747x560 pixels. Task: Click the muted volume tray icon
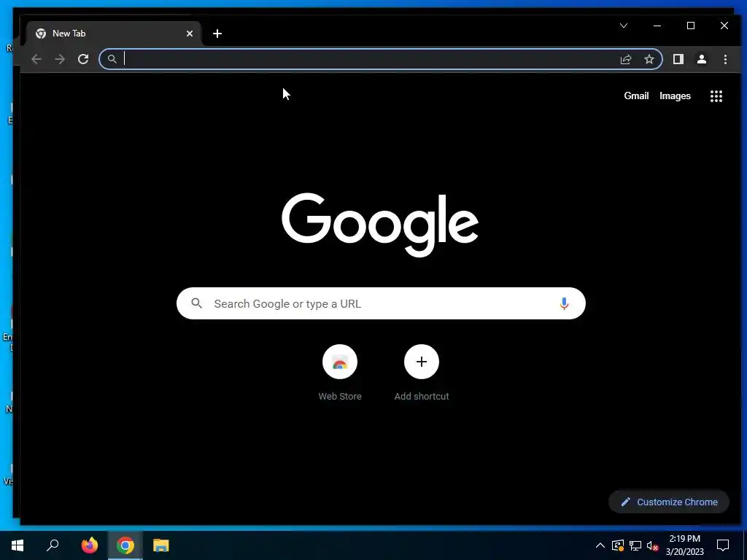tap(652, 545)
